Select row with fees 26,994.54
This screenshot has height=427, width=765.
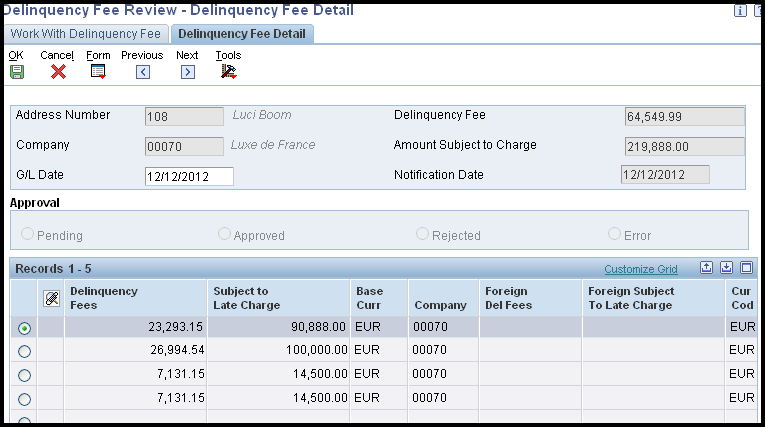(x=24, y=351)
